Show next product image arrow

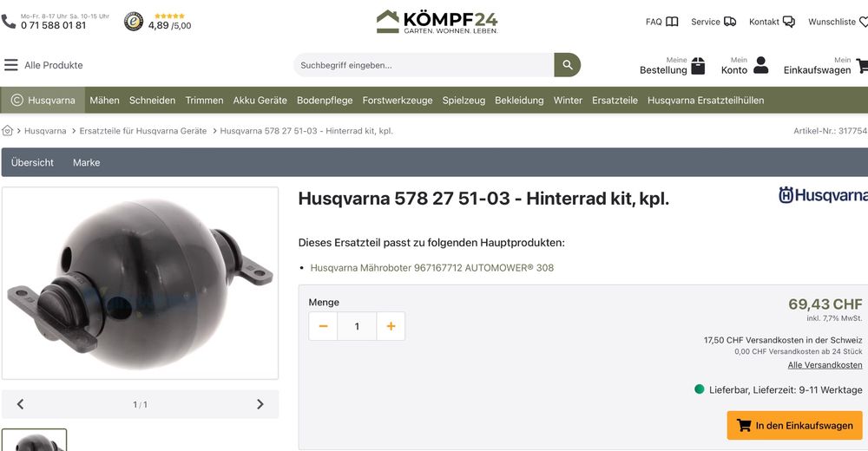tap(260, 404)
